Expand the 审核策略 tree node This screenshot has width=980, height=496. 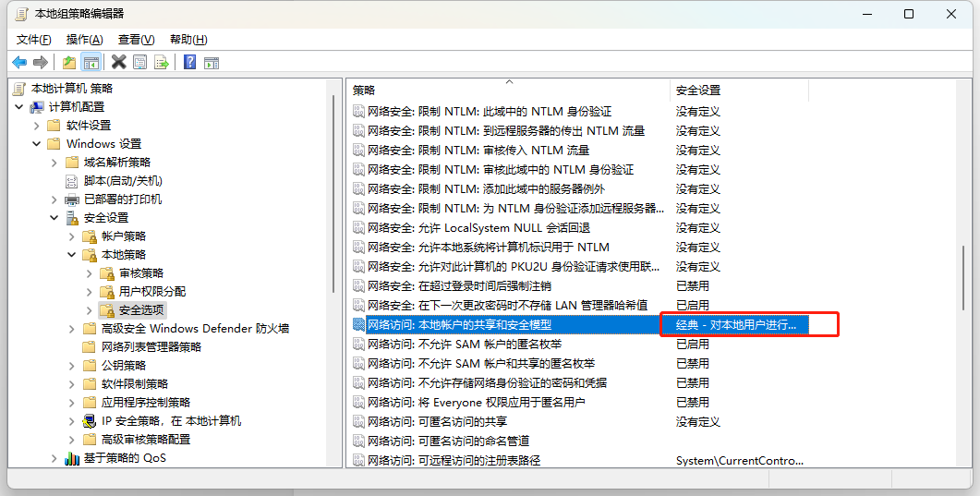[90, 273]
